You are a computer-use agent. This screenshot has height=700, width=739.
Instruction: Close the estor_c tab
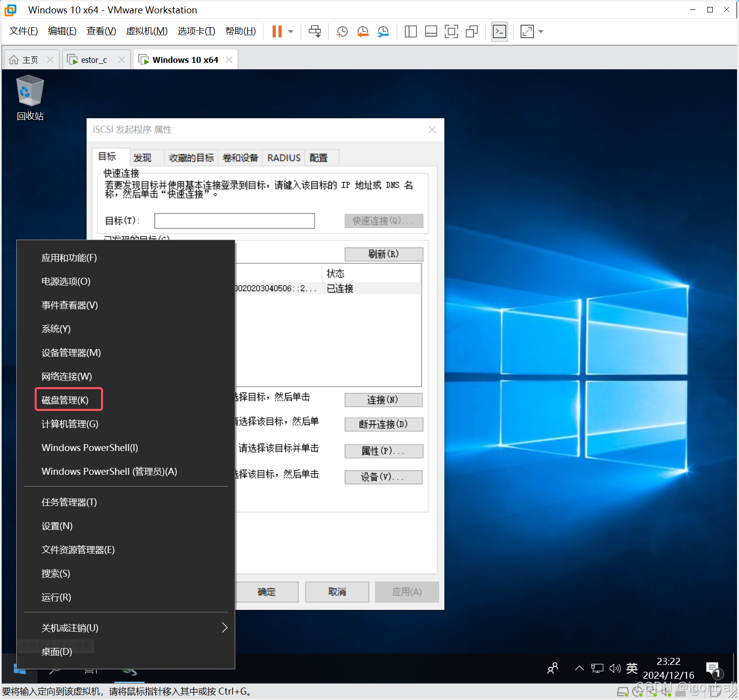click(x=121, y=59)
